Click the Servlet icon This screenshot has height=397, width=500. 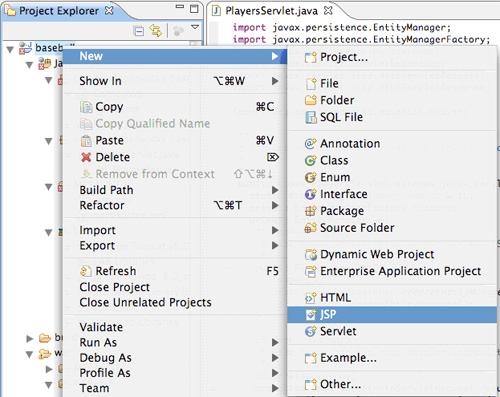click(x=311, y=331)
